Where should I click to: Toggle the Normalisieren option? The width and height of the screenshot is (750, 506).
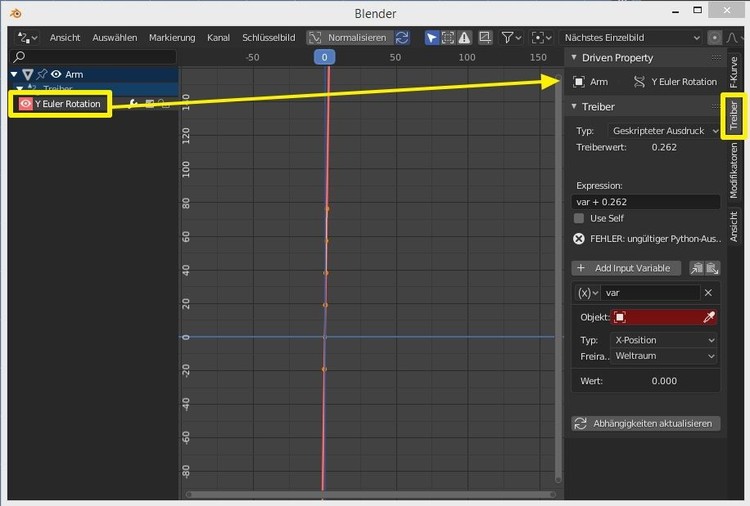coord(348,37)
